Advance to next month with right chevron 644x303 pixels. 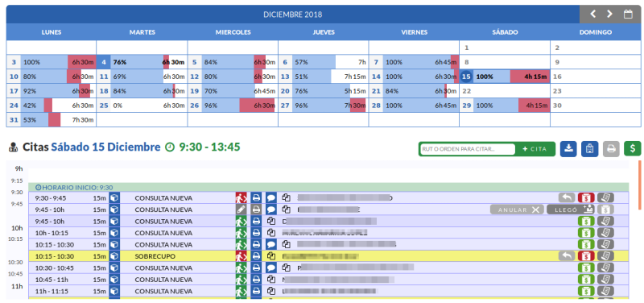610,15
